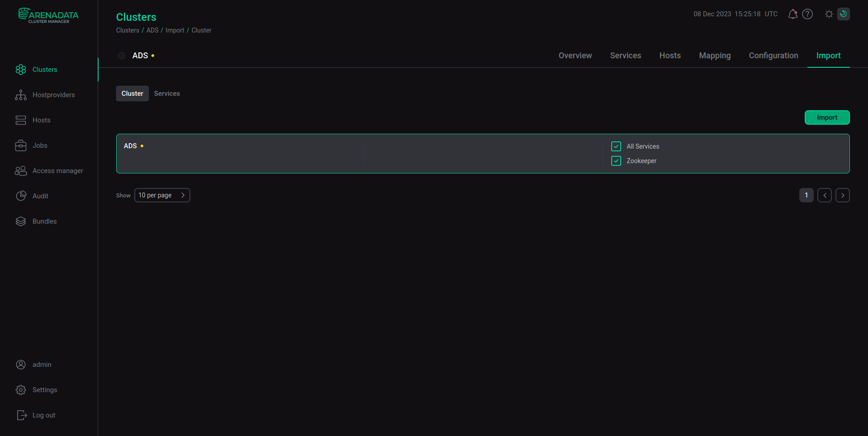The image size is (868, 436).
Task: Switch to the Overview tab
Action: coord(575,56)
